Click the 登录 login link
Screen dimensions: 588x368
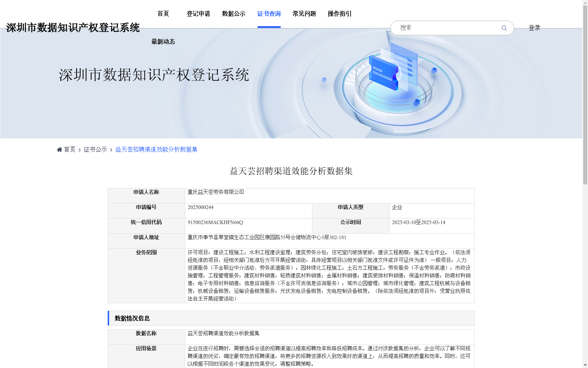pyautogui.click(x=534, y=28)
